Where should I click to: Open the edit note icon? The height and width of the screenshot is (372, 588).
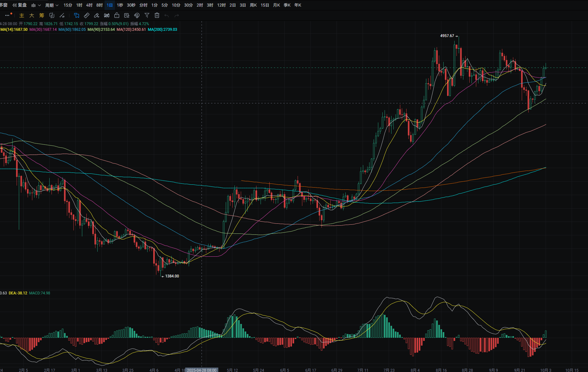(127, 15)
